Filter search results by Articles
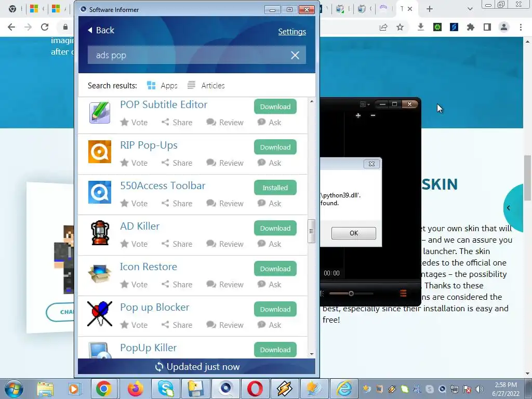This screenshot has width=532, height=399. point(206,86)
